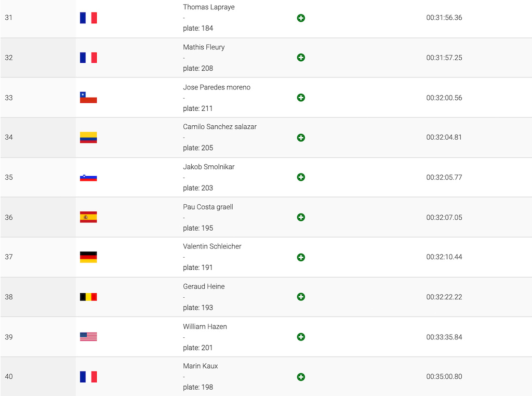Open rider name Thomas Lapraye
532x396 pixels.
click(209, 7)
